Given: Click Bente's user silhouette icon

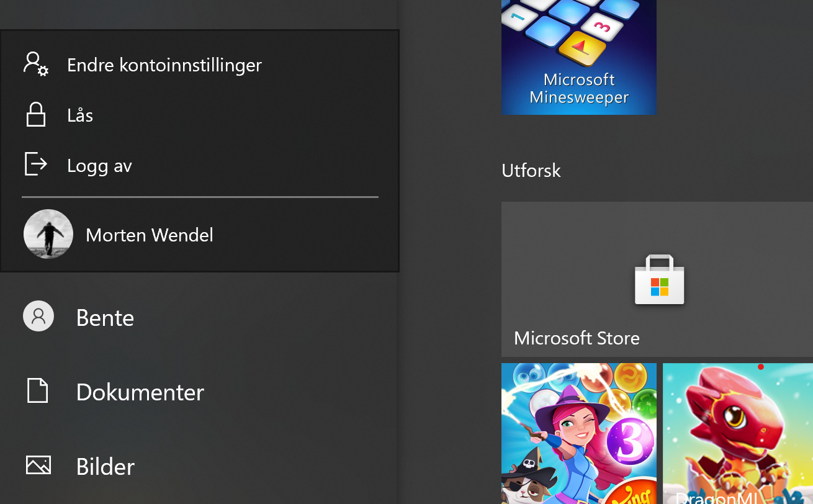Looking at the screenshot, I should point(38,316).
